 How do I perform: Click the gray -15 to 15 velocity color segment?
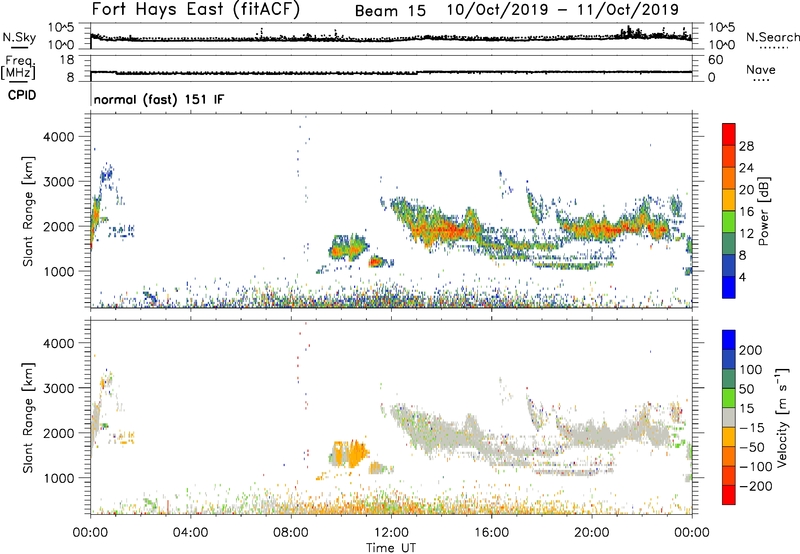pos(729,417)
